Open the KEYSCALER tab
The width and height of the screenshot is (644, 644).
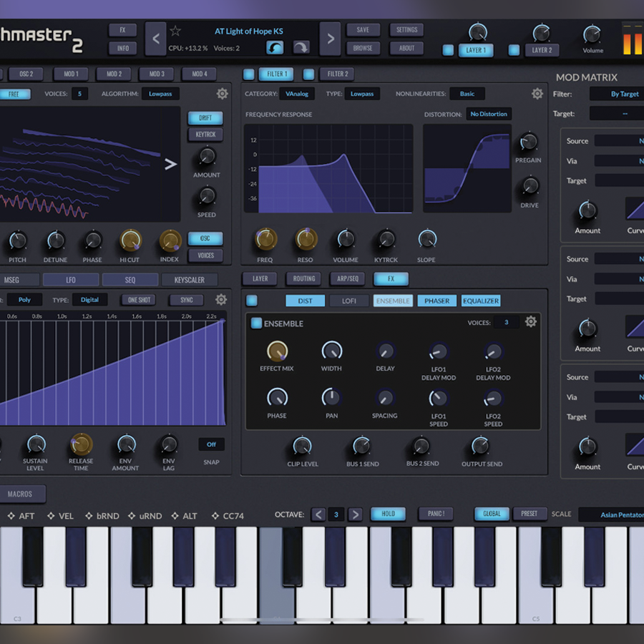click(190, 280)
